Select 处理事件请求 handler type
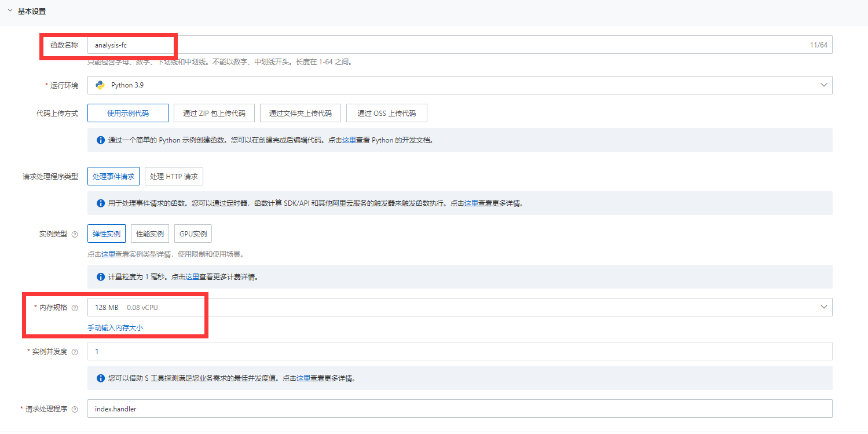Image resolution: width=868 pixels, height=434 pixels. pos(113,177)
